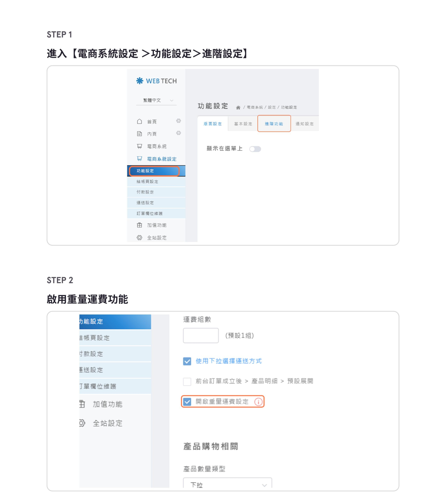
Task: Click the WEB TECH snowflake logo icon
Action: click(x=140, y=81)
